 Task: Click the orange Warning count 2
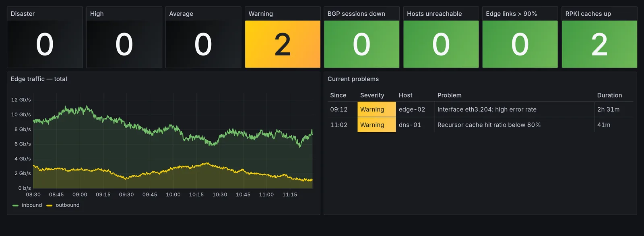(x=283, y=44)
